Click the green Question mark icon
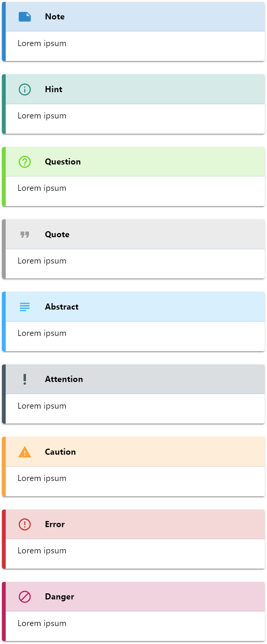The image size is (267, 644). click(x=25, y=162)
